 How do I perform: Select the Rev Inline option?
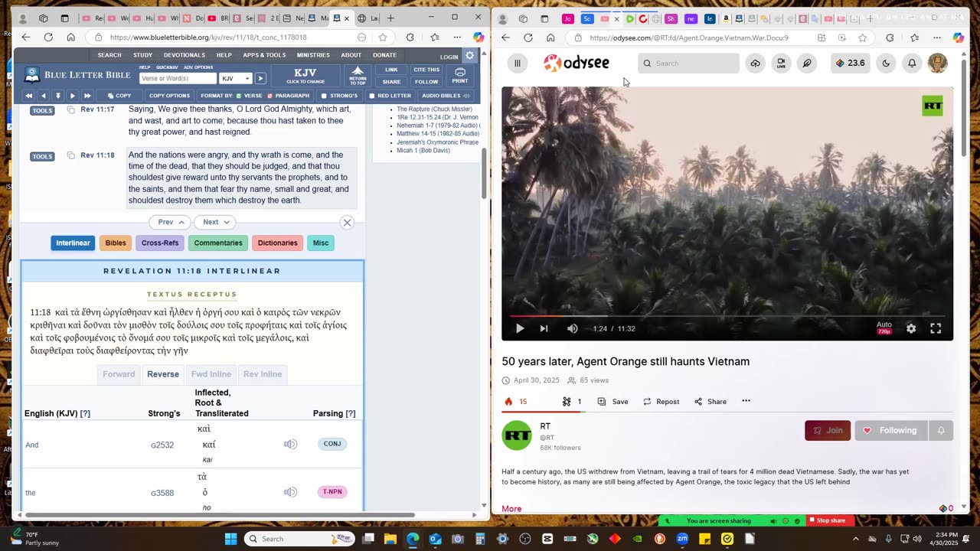[263, 374]
